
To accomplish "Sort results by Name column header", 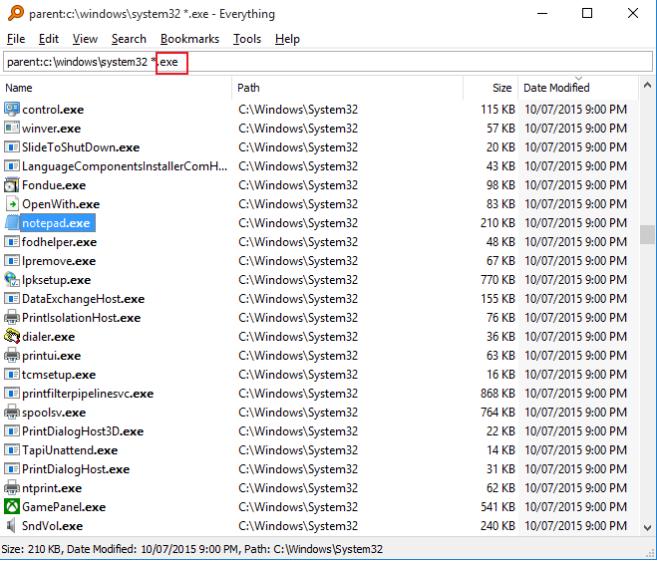I will tap(100, 88).
